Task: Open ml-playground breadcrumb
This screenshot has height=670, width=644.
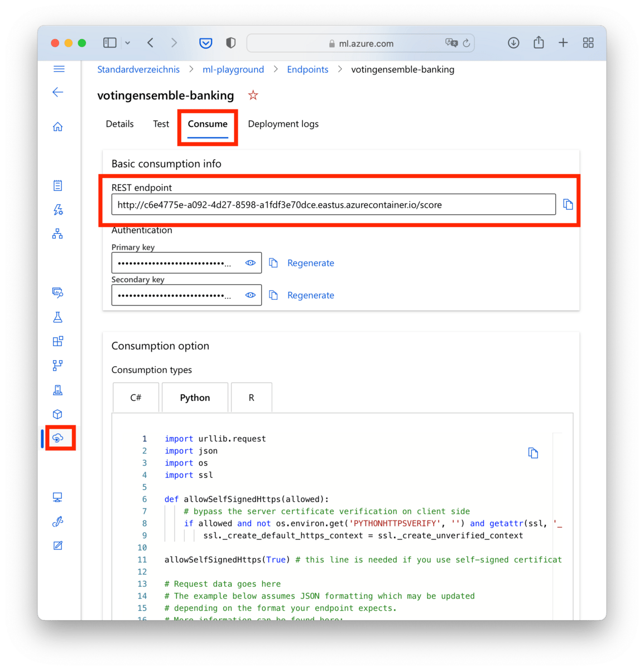Action: [x=233, y=69]
